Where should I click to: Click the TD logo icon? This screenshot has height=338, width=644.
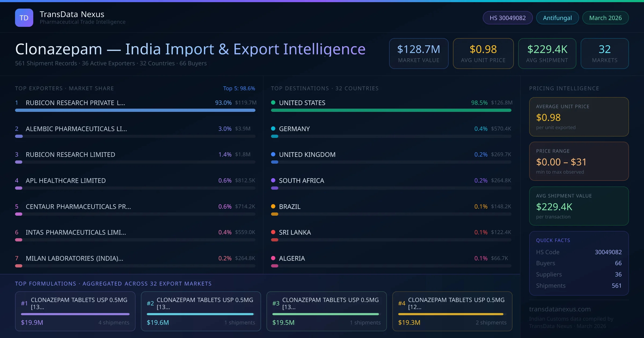pos(24,18)
